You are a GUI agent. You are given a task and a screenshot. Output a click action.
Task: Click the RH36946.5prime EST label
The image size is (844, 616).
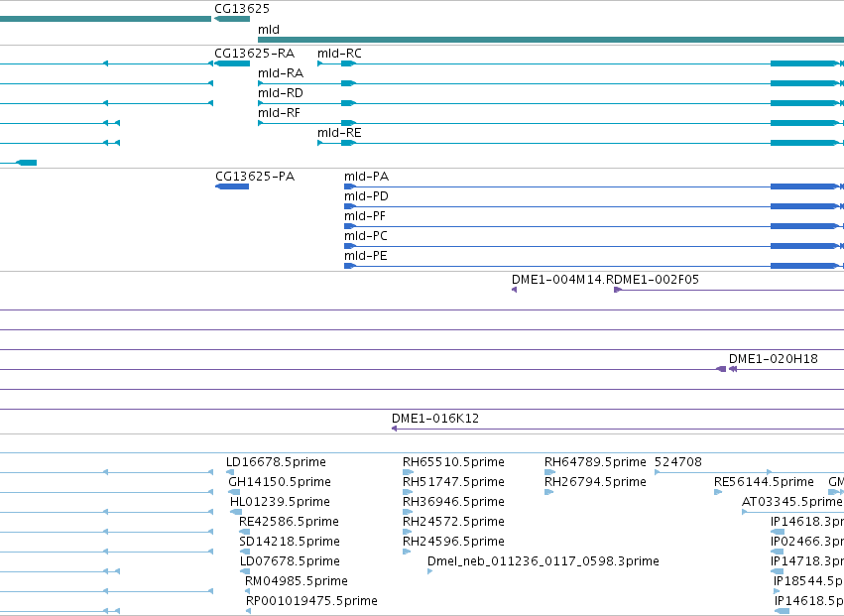453,502
